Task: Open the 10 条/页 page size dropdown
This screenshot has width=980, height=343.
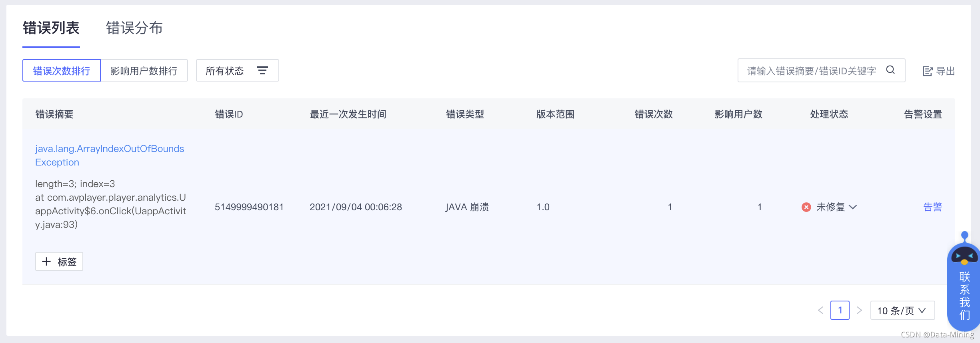Action: coord(902,310)
